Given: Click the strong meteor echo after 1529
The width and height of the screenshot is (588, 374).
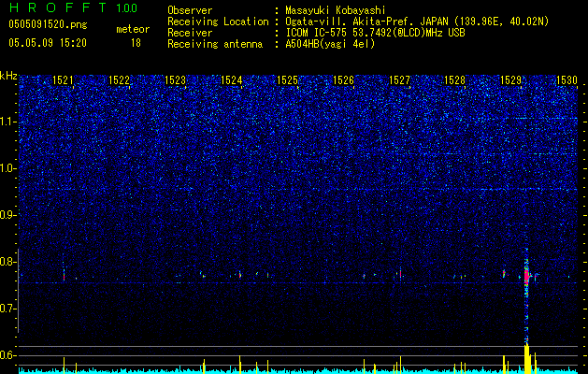Looking at the screenshot, I should 526,275.
